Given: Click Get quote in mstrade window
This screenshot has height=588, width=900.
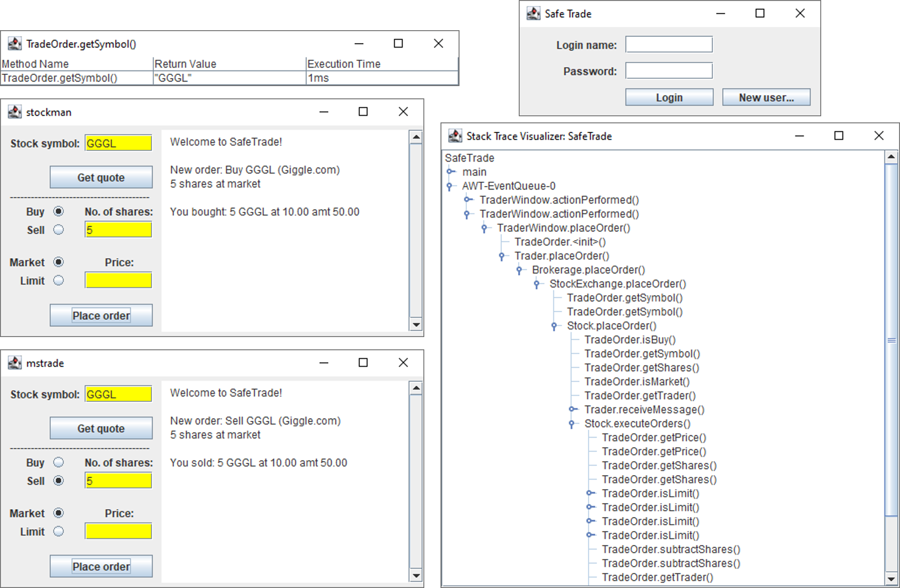Looking at the screenshot, I should click(x=101, y=428).
